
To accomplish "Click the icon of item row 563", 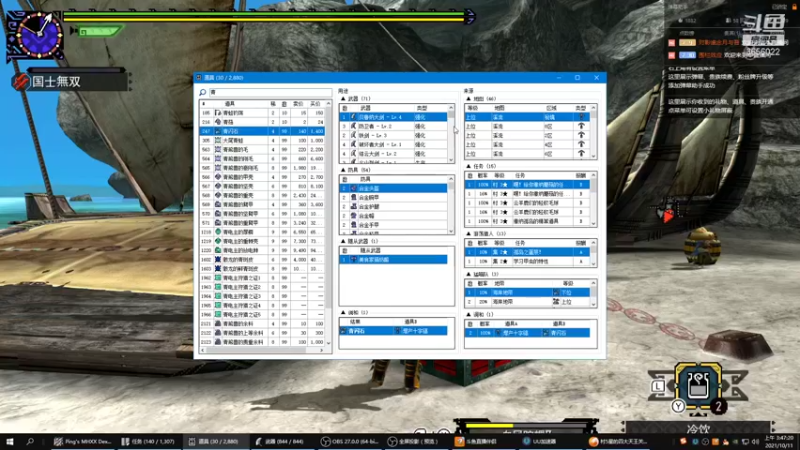I will (218, 149).
